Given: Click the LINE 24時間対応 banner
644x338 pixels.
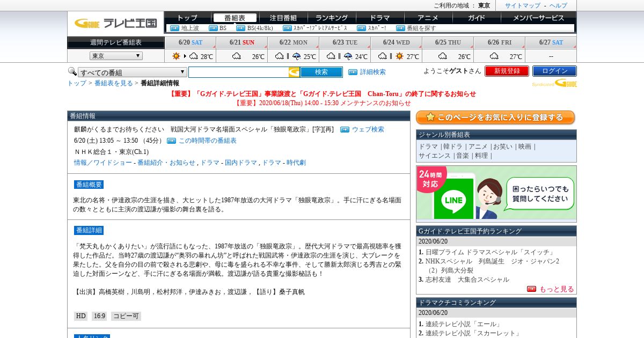Looking at the screenshot, I should [496, 194].
